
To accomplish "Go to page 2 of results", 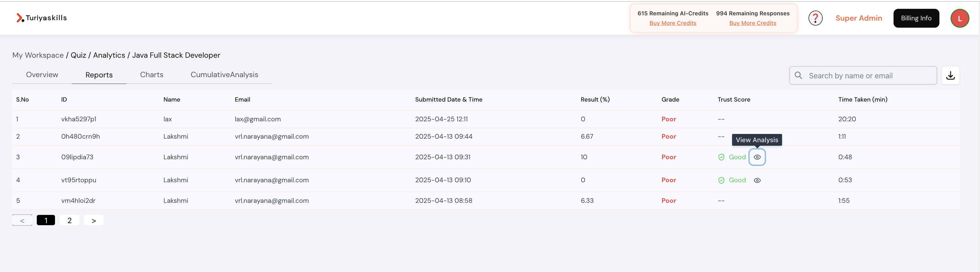I will (69, 220).
